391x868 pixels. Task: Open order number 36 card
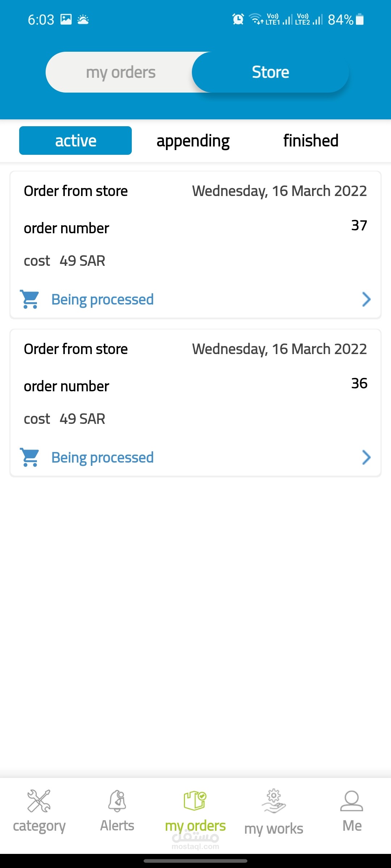click(195, 386)
